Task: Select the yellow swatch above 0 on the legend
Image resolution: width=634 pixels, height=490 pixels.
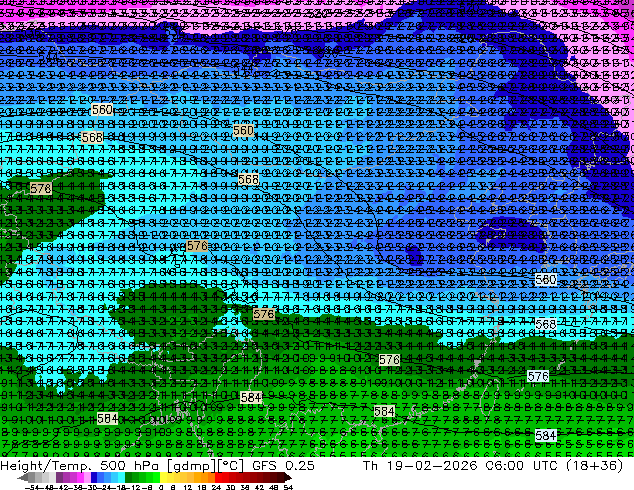Action: click(x=163, y=478)
